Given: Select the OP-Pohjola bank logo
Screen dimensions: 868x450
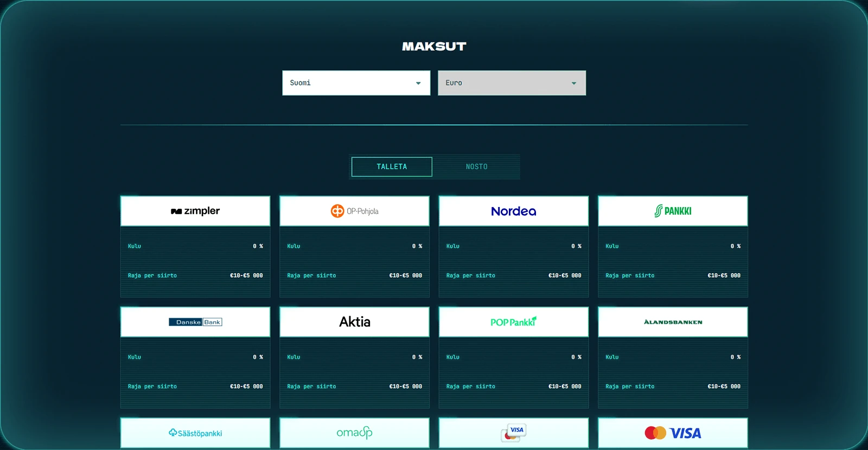Looking at the screenshot, I should coord(355,211).
